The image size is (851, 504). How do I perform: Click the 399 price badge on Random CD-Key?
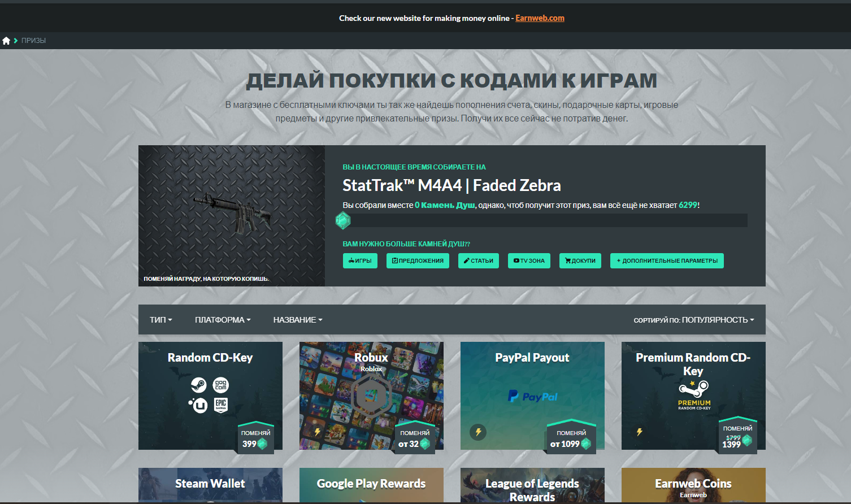(255, 438)
